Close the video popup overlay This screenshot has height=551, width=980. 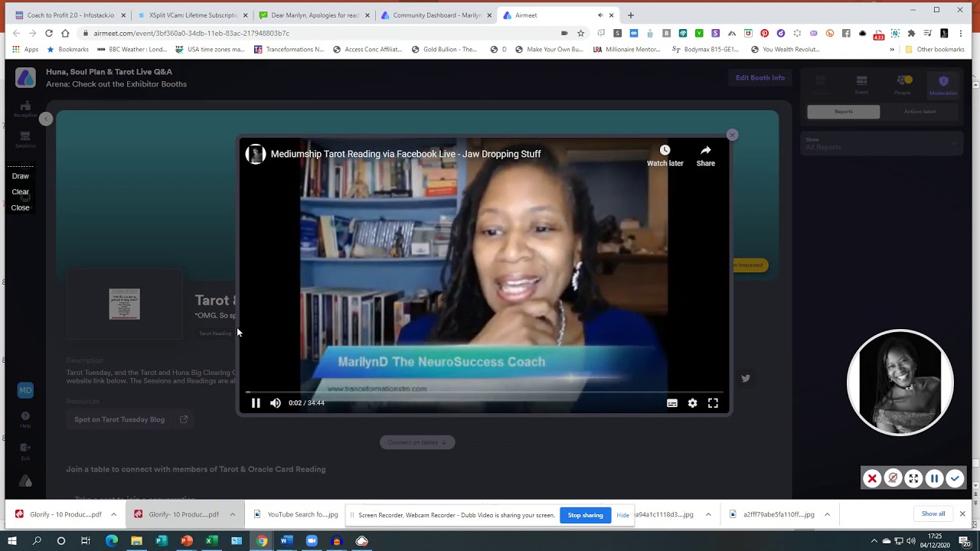(x=732, y=135)
